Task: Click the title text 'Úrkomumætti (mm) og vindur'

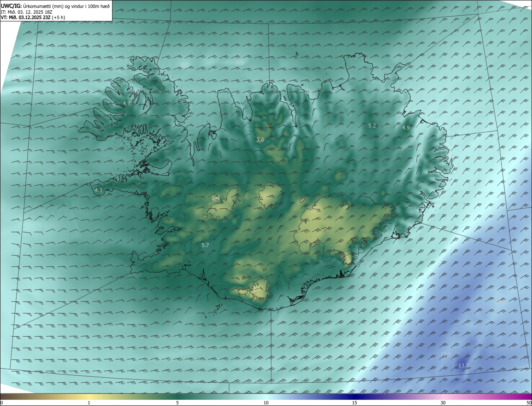Action: tap(53, 6)
